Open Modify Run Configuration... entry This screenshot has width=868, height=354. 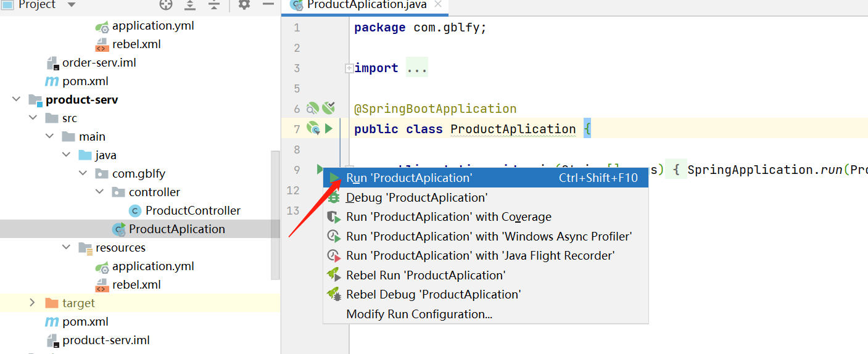click(486, 314)
